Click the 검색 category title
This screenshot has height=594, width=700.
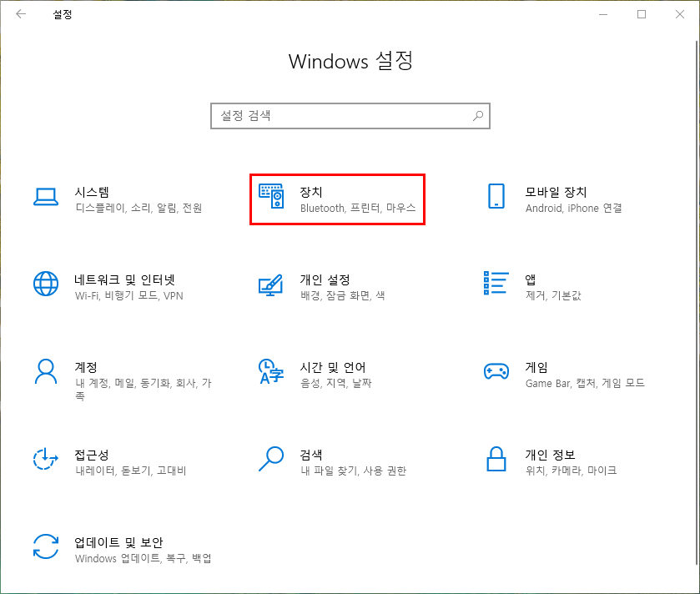pos(310,456)
